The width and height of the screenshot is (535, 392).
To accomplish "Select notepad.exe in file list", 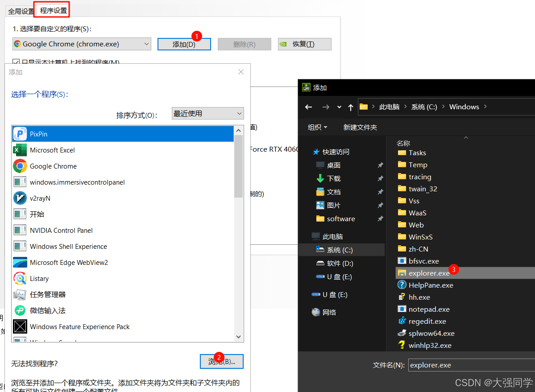I will [x=429, y=309].
